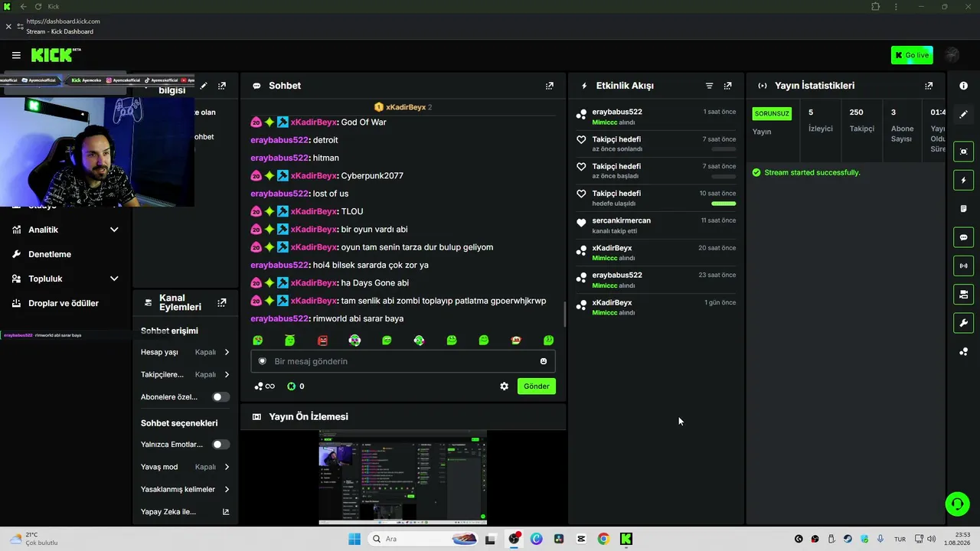Click the channel points infinity icon
Image resolution: width=980 pixels, height=551 pixels.
(265, 386)
